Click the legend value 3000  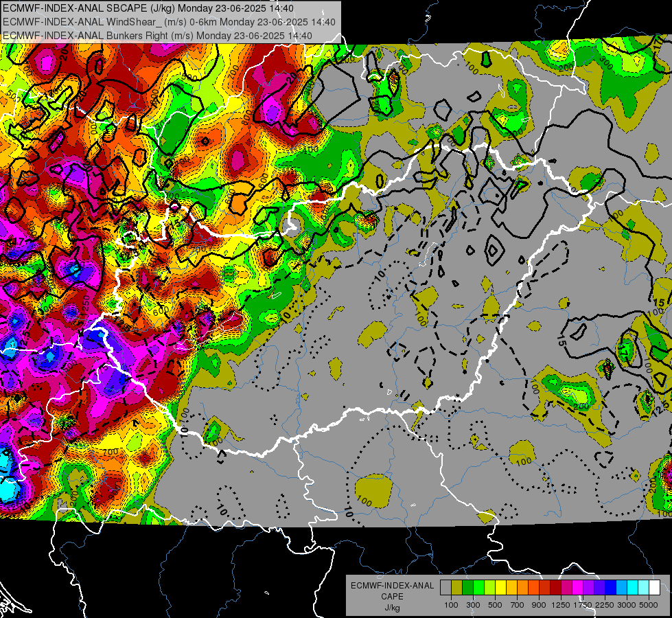pyautogui.click(x=627, y=605)
